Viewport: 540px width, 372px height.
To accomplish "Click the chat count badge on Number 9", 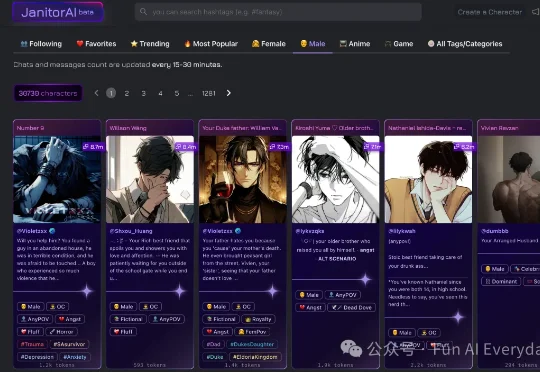I will (x=93, y=147).
